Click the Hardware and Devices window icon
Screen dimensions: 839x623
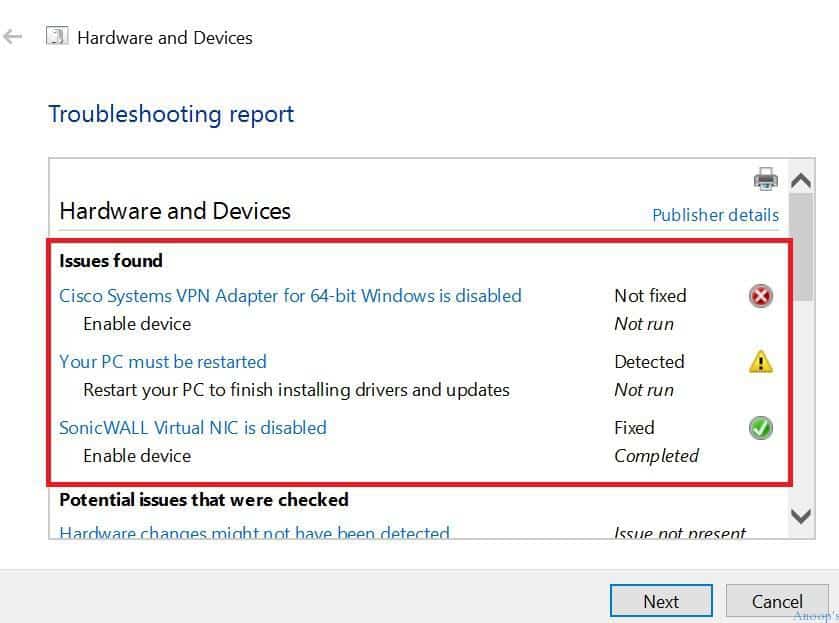click(x=57, y=36)
